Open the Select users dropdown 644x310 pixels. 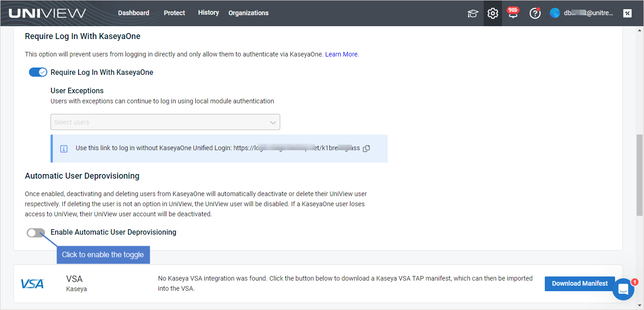[165, 122]
